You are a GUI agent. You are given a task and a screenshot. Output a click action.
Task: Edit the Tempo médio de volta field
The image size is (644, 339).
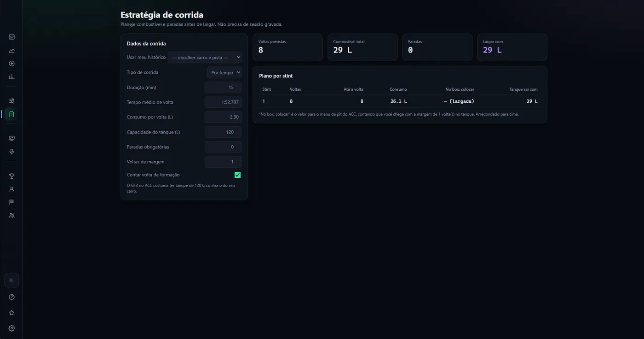pyautogui.click(x=223, y=102)
